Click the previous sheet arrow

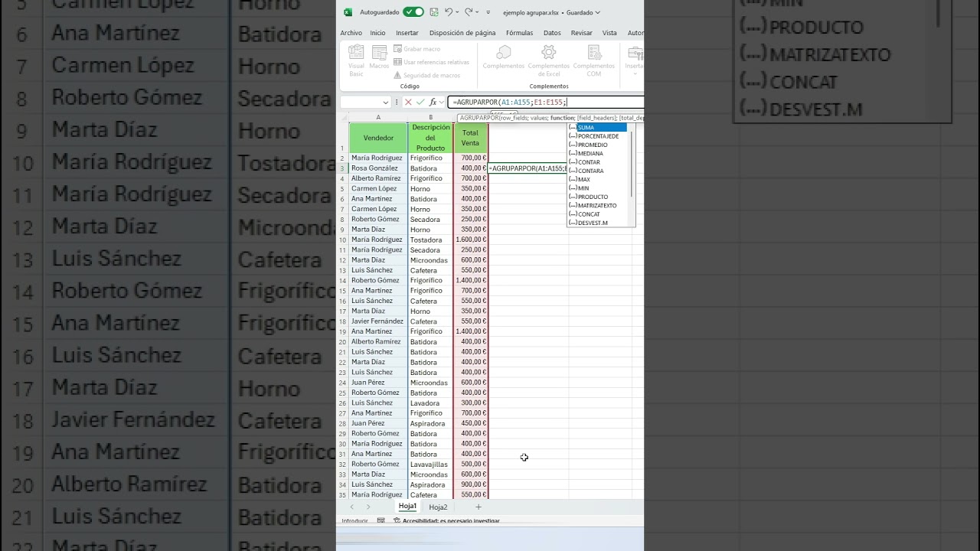pyautogui.click(x=352, y=507)
